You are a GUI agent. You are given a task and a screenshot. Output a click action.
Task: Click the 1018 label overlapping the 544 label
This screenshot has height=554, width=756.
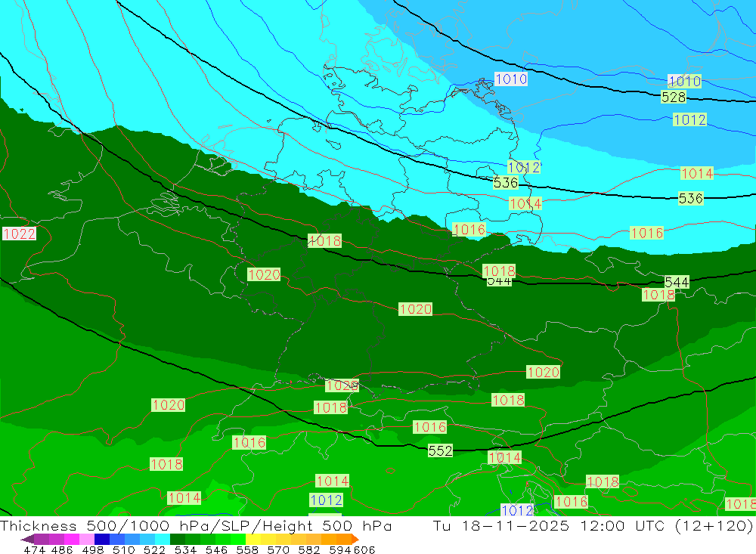pyautogui.click(x=499, y=271)
